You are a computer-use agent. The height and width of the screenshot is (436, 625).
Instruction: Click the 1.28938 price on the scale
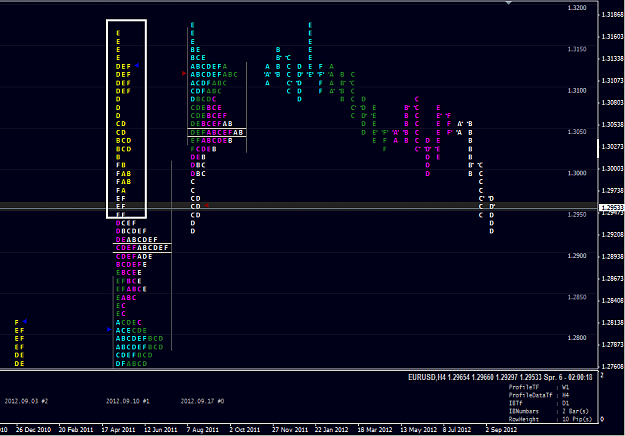tap(612, 257)
